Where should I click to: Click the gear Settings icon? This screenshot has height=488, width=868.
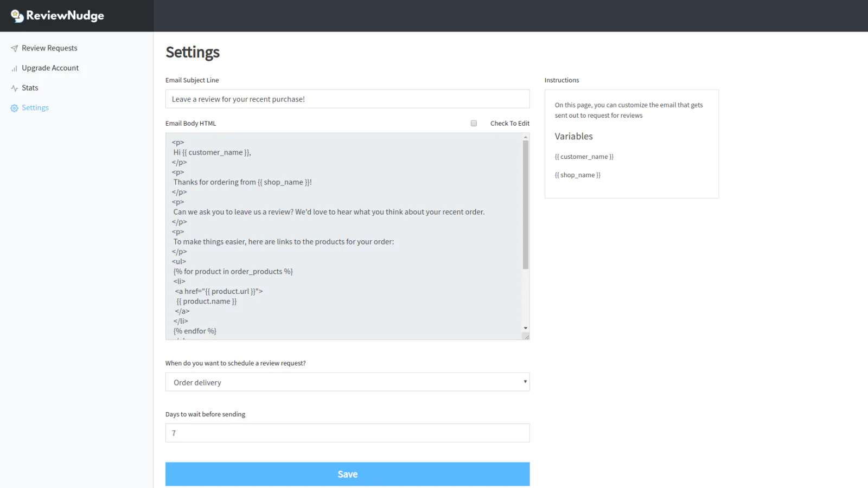click(14, 108)
